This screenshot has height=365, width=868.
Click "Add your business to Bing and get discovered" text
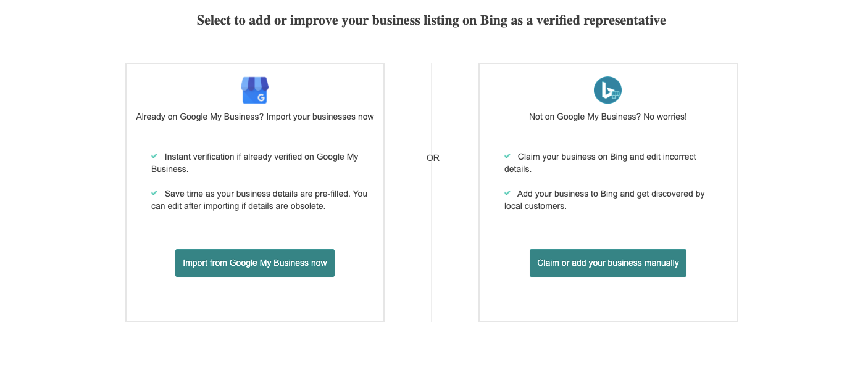[x=610, y=194]
